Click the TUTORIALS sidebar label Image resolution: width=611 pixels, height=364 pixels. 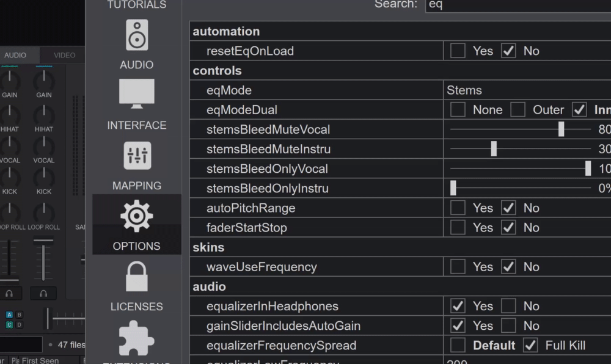(x=136, y=5)
